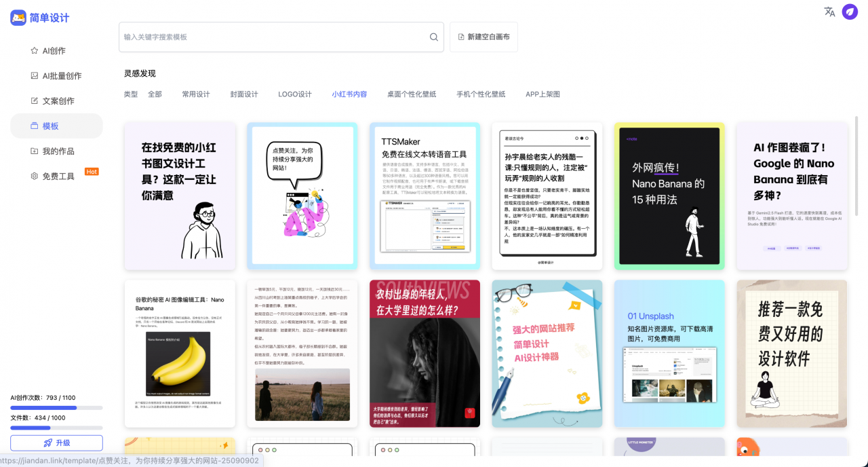Viewport: 868px width, 467px height.
Task: Open the field photo text template
Action: (302, 354)
